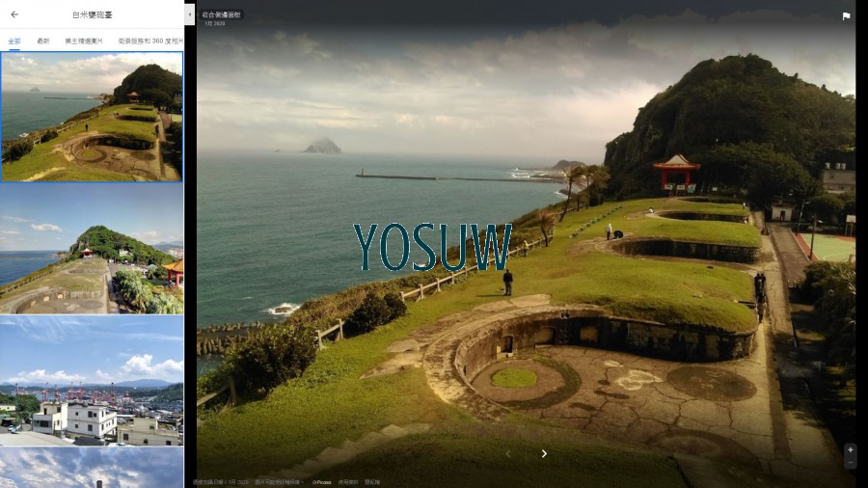Image resolution: width=868 pixels, height=488 pixels.
Task: Open the 業主精選圖片 tab
Action: pos(83,41)
